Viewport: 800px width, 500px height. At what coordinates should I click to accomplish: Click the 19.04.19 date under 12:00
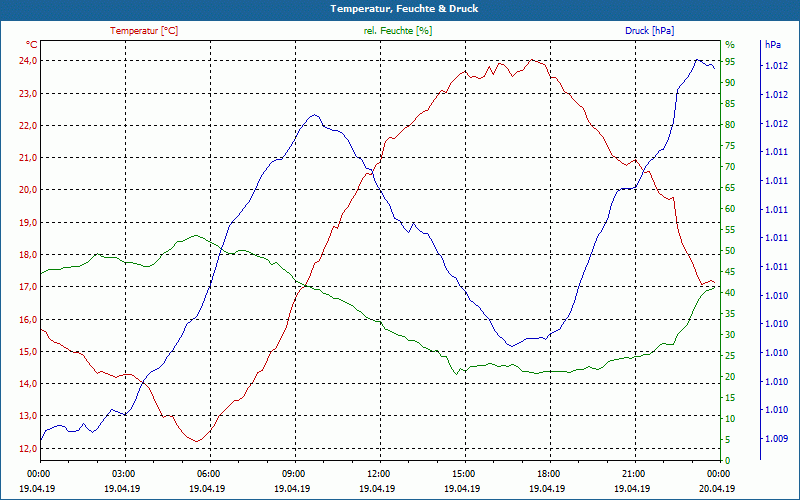coord(378,488)
